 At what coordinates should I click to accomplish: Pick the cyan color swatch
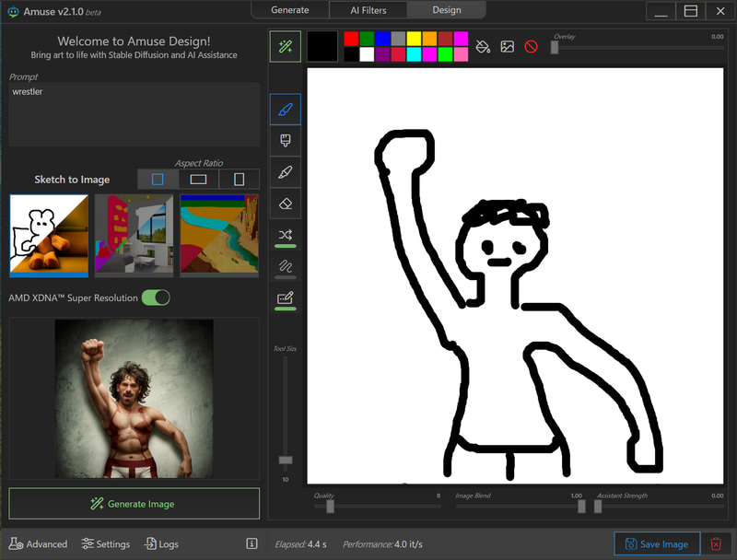click(414, 54)
